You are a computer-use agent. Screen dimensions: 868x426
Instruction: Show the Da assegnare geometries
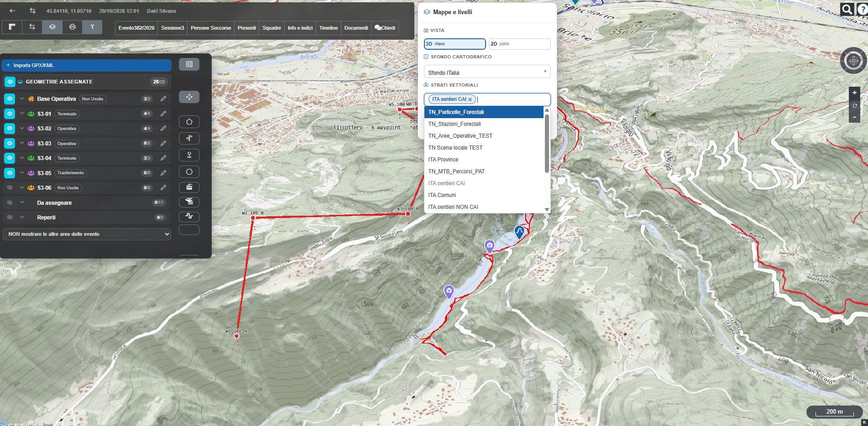[x=10, y=203]
